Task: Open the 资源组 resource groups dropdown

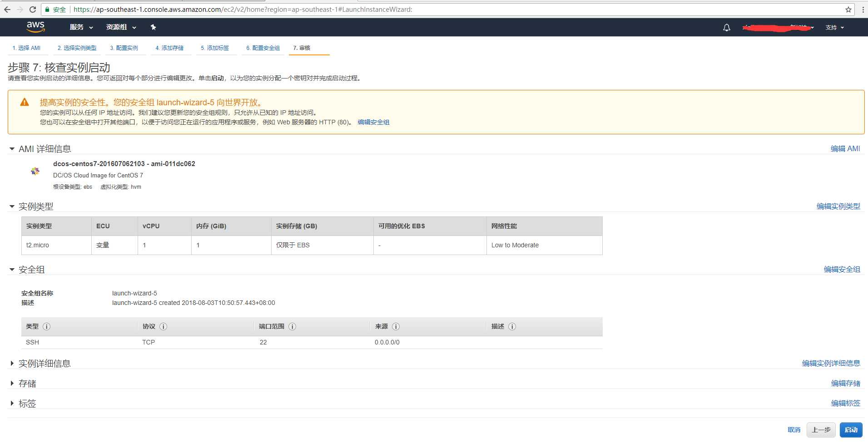Action: tap(121, 27)
